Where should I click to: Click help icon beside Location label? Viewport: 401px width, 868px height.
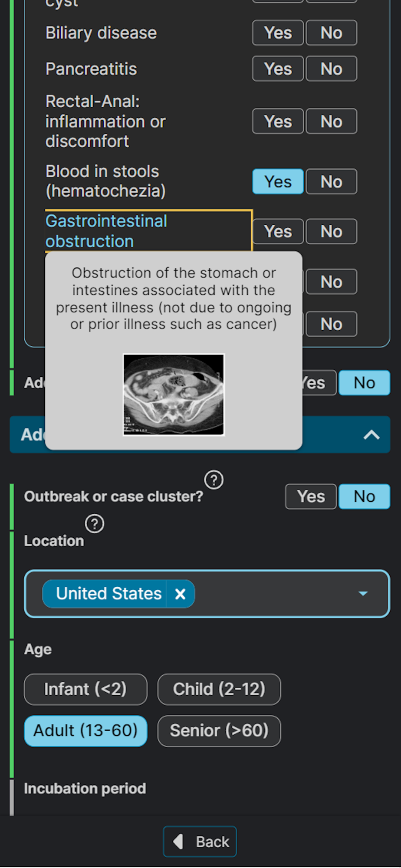tap(95, 524)
